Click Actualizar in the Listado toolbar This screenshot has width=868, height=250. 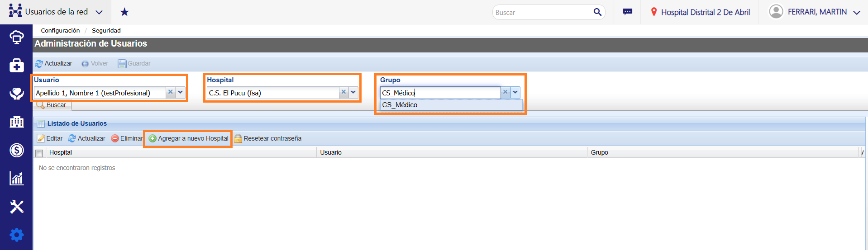tap(86, 138)
